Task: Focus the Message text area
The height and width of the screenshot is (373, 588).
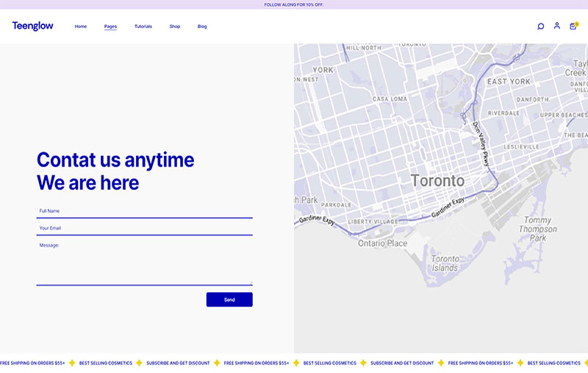Action: click(x=144, y=261)
